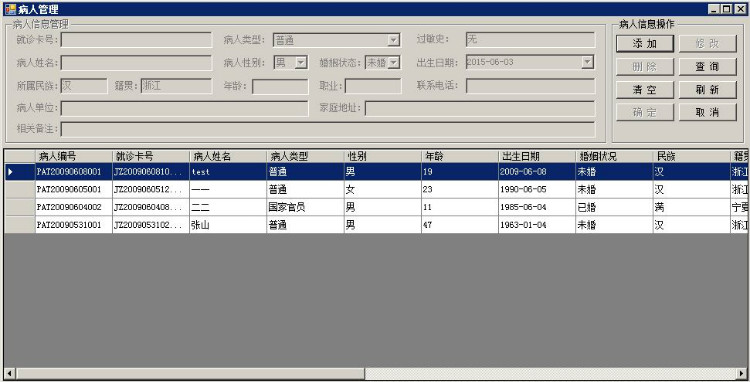Click the horizontal scrollbar left arrow

coord(10,373)
